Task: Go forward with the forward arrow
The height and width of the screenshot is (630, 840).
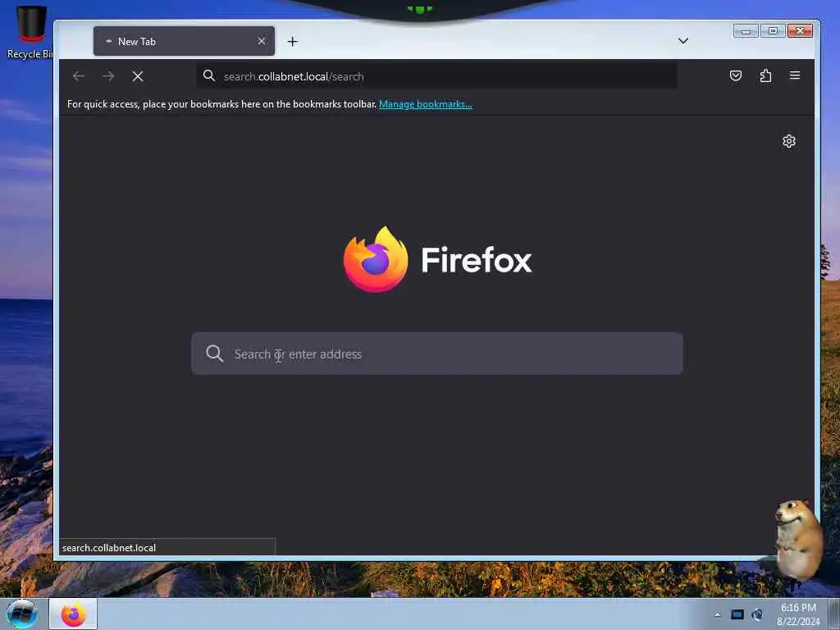Action: 108,76
